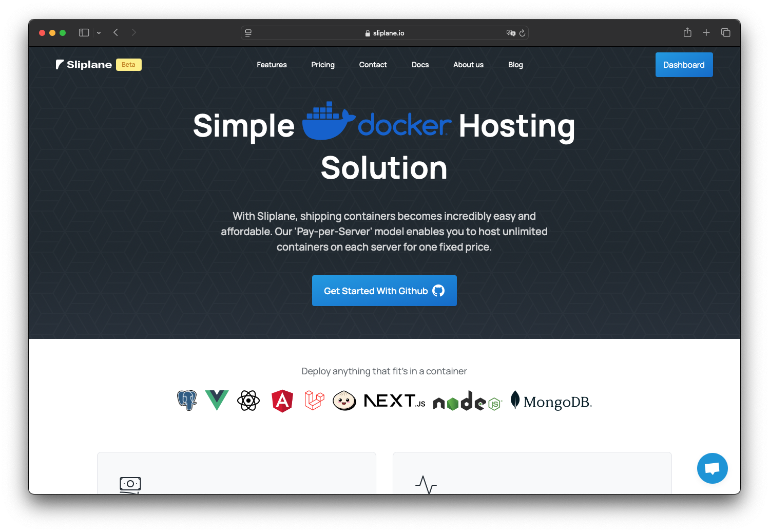
Task: Click the MongoDB logo
Action: click(551, 401)
